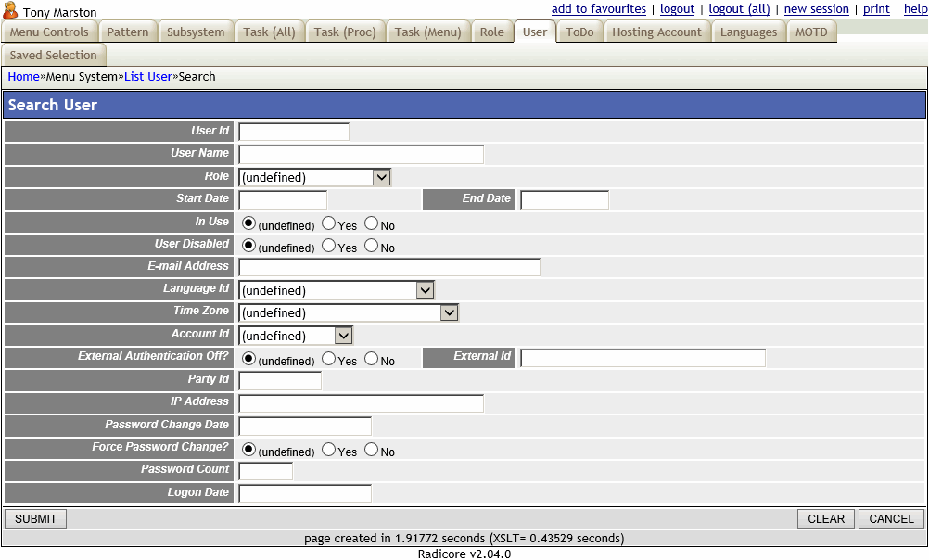Select the ToDo tab
The height and width of the screenshot is (560, 929).
click(x=579, y=31)
